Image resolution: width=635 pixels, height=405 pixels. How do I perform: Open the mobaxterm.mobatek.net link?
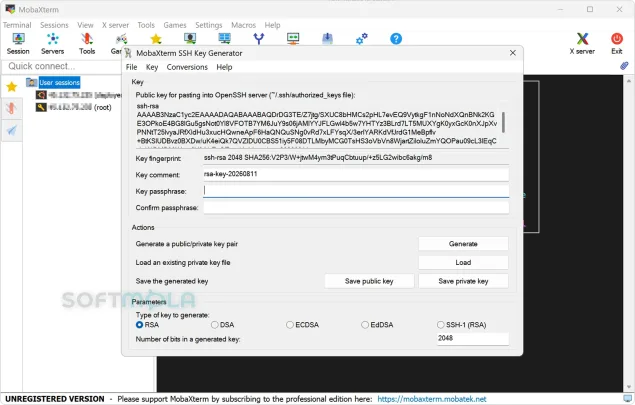click(x=432, y=399)
